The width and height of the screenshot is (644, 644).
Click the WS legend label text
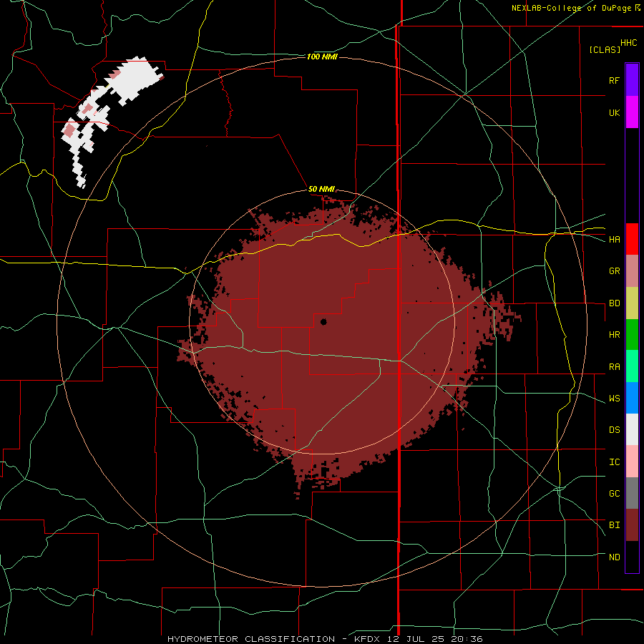[x=614, y=399]
